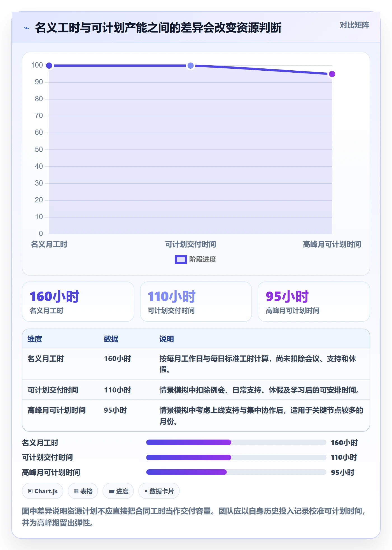
Task: Click the 名义月工时 progress bar
Action: pos(236,442)
